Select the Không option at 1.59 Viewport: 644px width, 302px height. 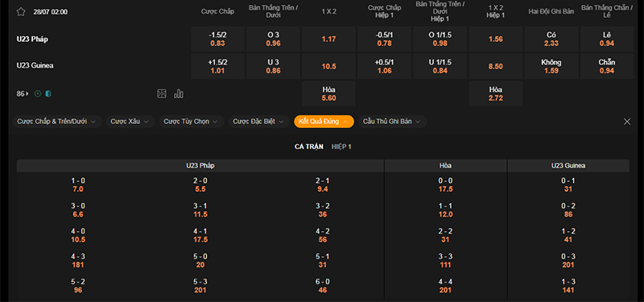551,66
